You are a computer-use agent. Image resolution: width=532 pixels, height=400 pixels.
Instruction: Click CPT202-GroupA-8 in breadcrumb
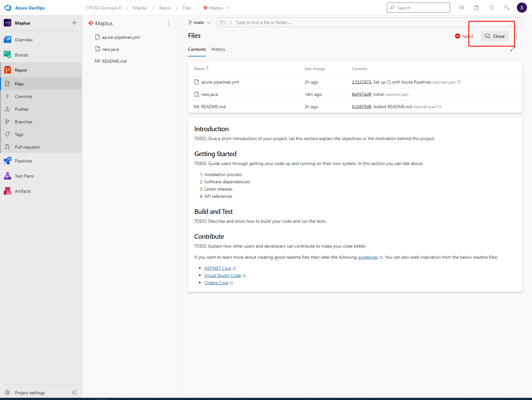[103, 8]
